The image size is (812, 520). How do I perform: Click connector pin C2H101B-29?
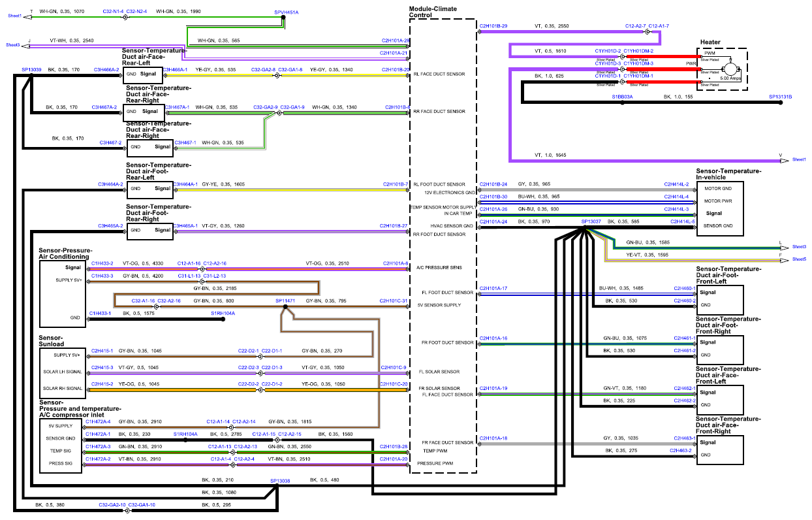click(493, 25)
